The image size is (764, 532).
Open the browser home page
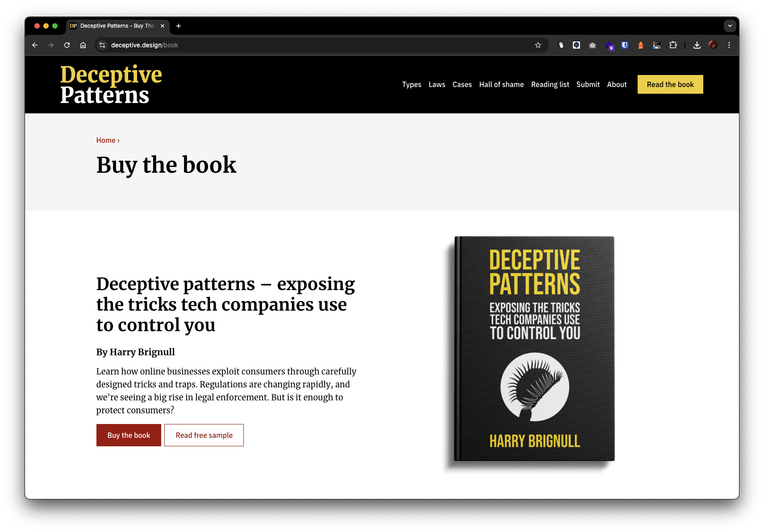click(x=83, y=45)
